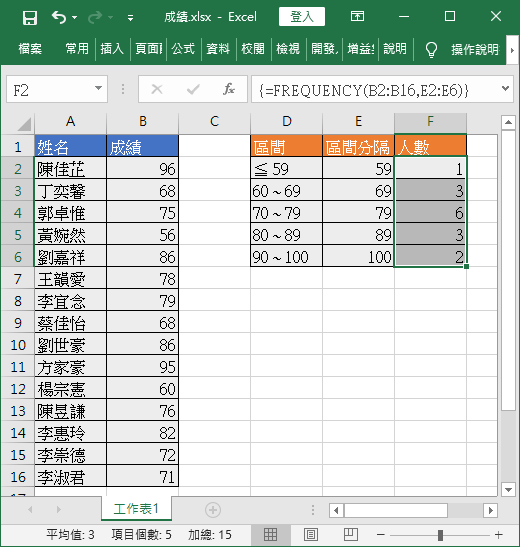Open the 說明 Help tab
This screenshot has width=520, height=547.
click(x=395, y=49)
